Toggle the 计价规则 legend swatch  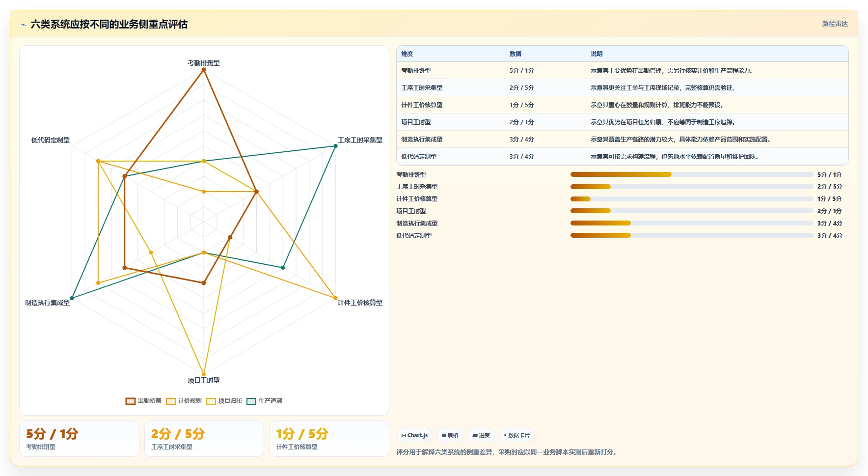[x=170, y=401]
